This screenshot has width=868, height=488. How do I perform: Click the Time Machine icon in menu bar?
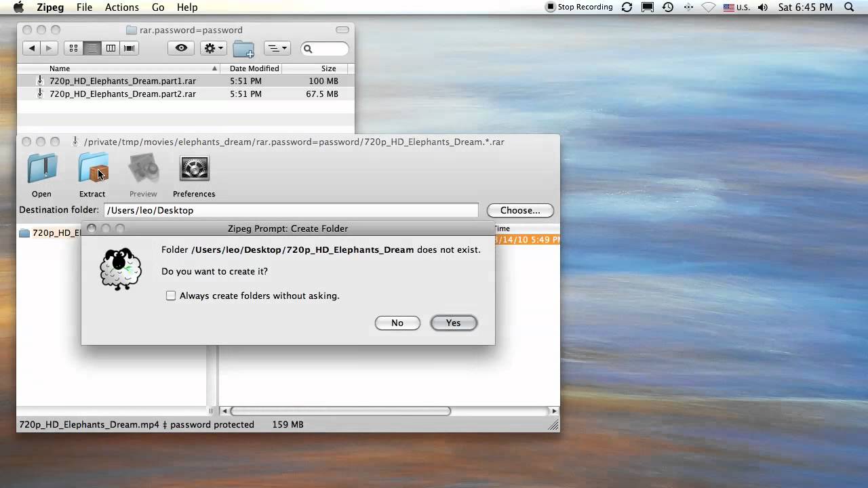(x=668, y=7)
